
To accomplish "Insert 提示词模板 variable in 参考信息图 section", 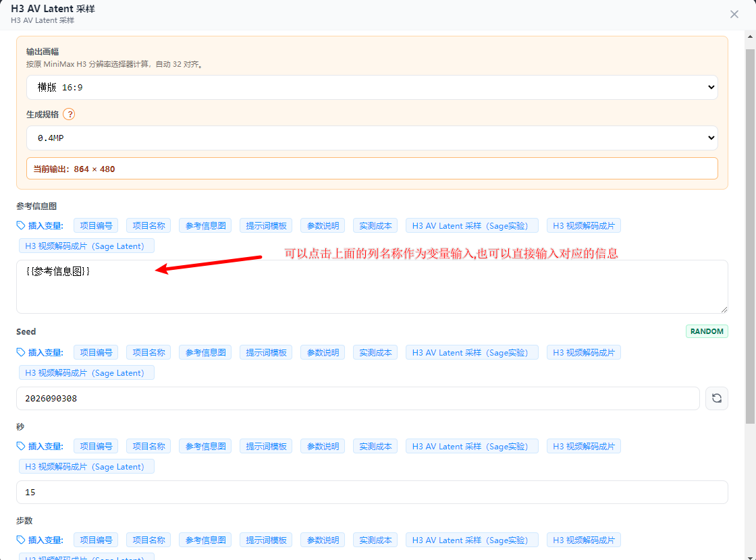I will coord(266,225).
